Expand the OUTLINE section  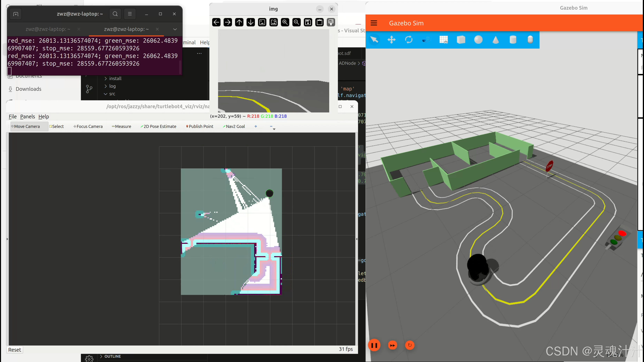112,356
